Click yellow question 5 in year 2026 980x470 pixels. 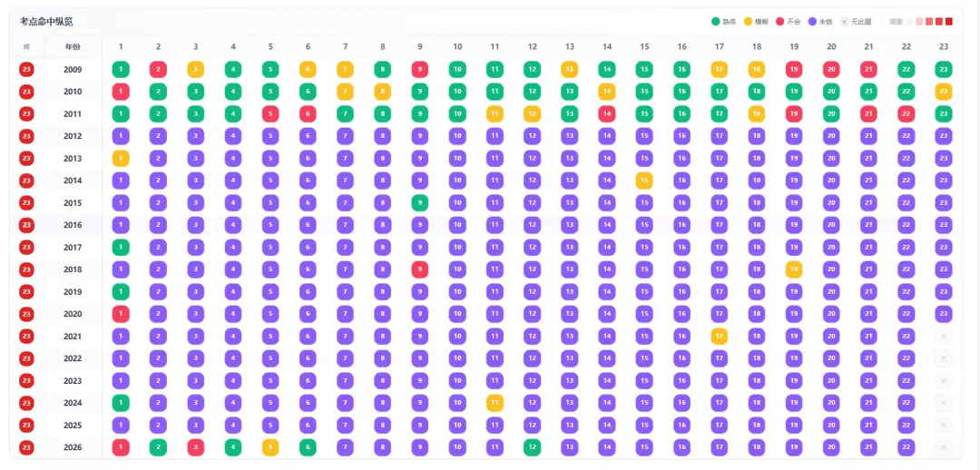tap(270, 447)
